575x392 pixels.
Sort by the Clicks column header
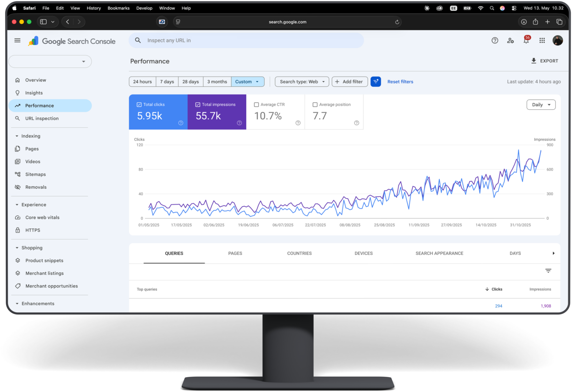[x=494, y=289]
